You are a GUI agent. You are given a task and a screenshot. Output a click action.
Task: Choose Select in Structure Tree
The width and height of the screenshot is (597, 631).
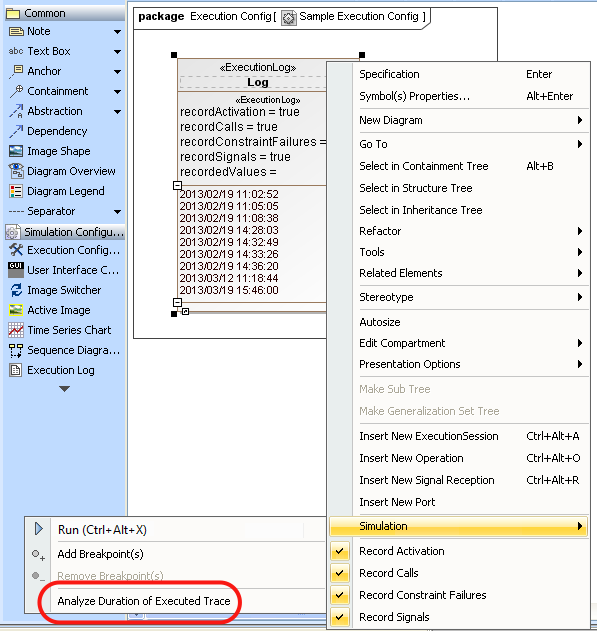(x=459, y=188)
